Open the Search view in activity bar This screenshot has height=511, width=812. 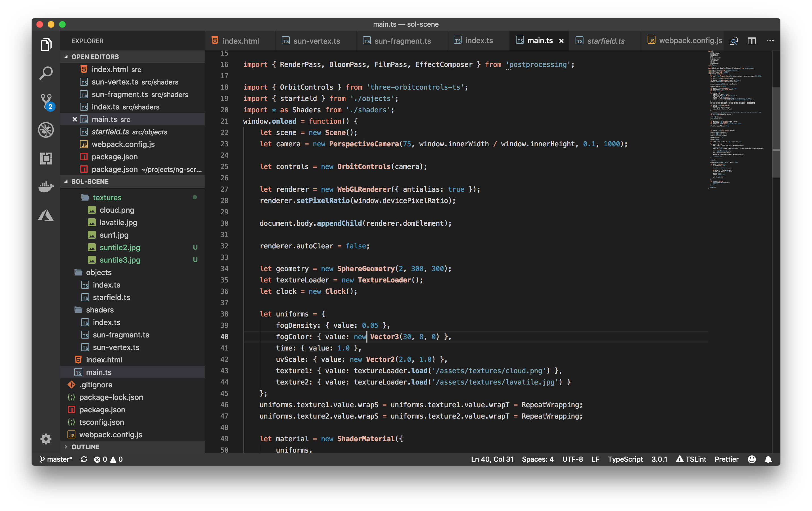46,73
